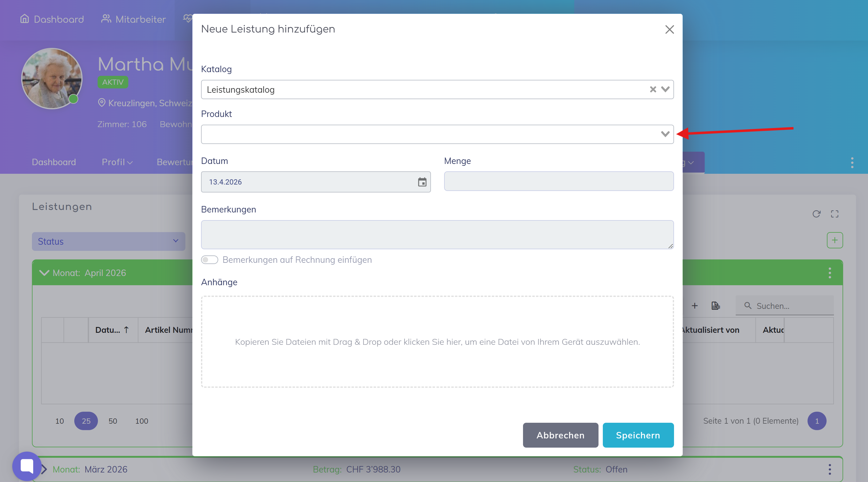Open the Status filter dropdown
This screenshot has height=482, width=868.
tap(108, 241)
